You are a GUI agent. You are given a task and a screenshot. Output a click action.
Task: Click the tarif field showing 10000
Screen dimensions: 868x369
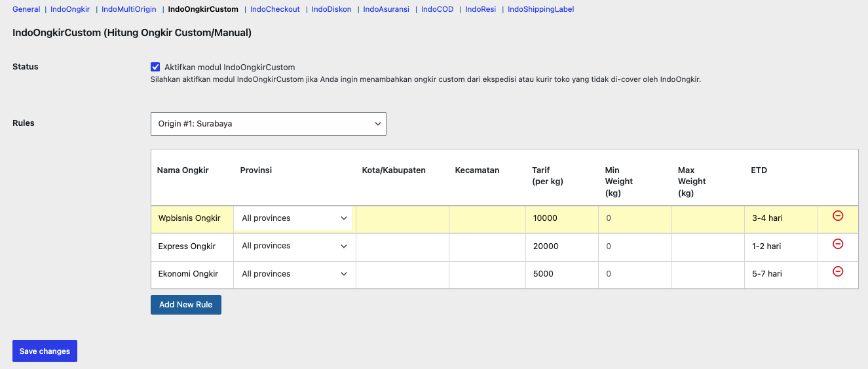click(x=561, y=218)
